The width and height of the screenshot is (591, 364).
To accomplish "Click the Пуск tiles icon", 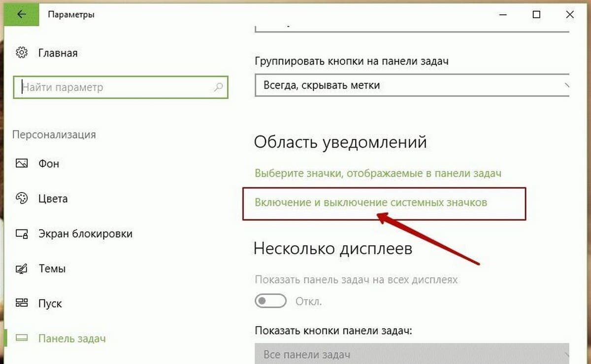I will 21,303.
